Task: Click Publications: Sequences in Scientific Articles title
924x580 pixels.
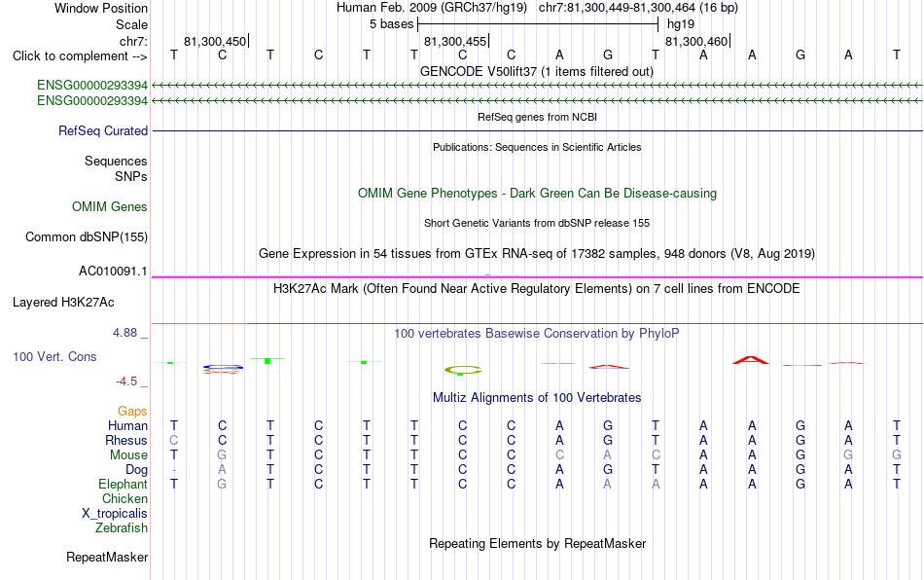Action: click(537, 147)
